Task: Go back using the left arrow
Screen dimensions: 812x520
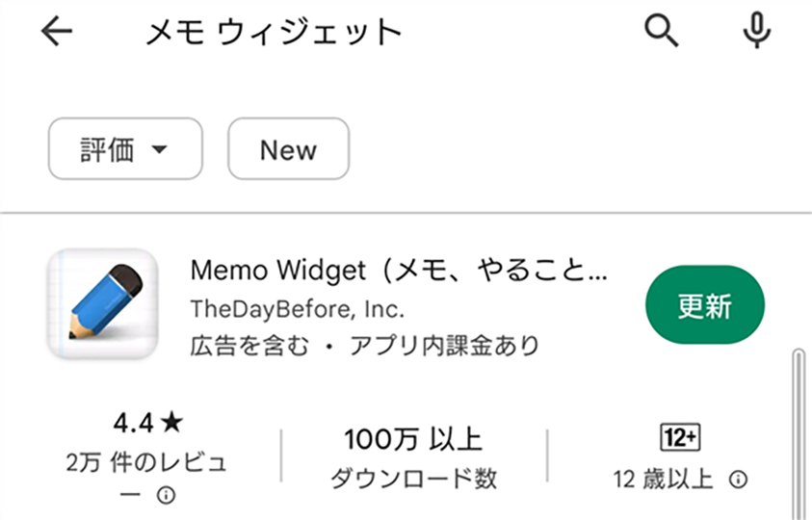Action: coord(57,32)
